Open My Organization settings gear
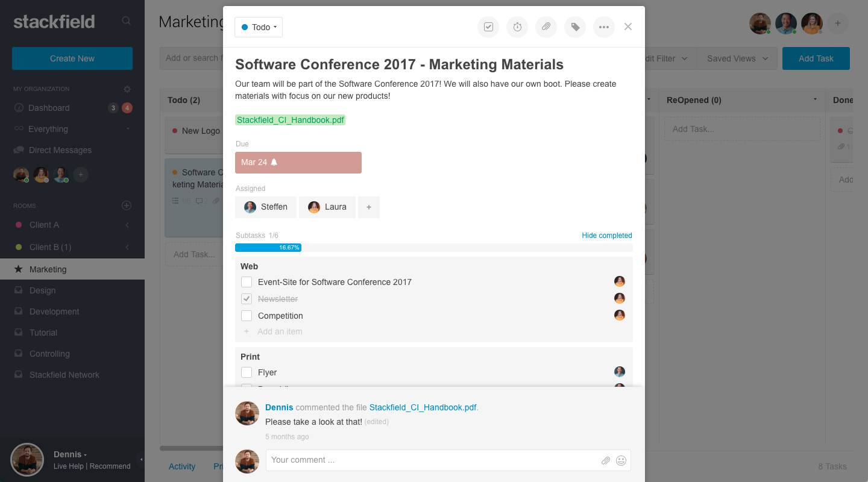Screen dimensions: 868x482 127,89
